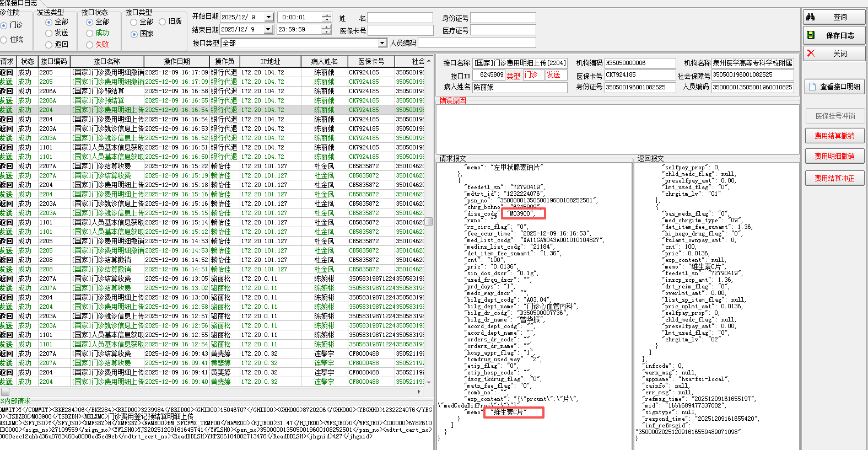Click the 医保接口日志 tab
This screenshot has width=868, height=450.
click(x=19, y=3)
